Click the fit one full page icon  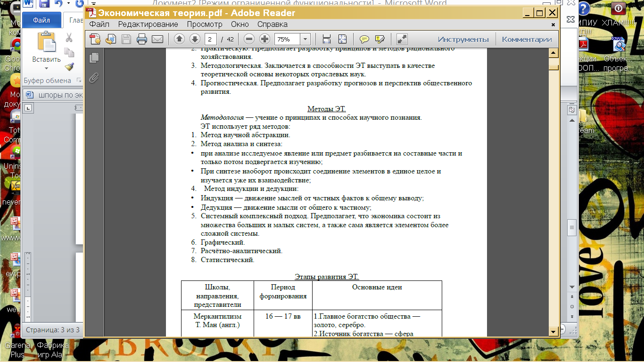[x=342, y=39]
